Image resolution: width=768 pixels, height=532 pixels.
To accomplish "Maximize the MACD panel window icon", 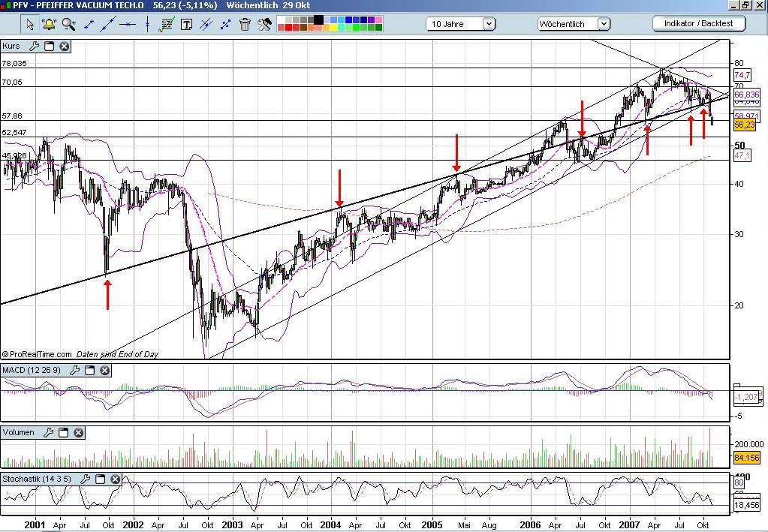I will [89, 370].
